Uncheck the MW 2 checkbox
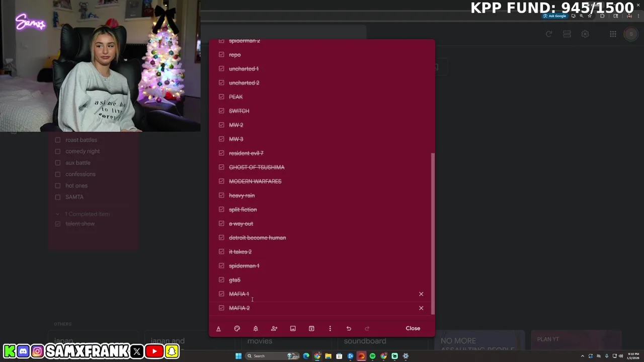This screenshot has width=644, height=362. tap(221, 125)
